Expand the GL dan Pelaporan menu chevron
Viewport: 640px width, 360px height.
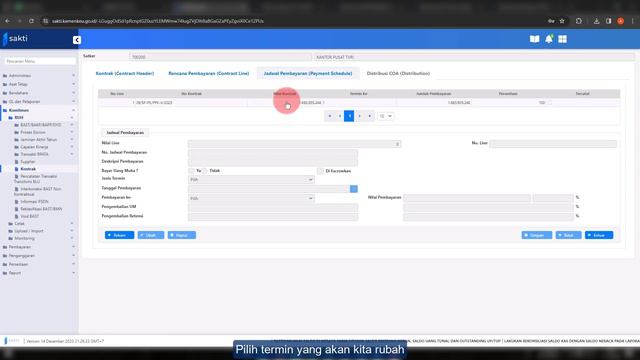pos(73,101)
